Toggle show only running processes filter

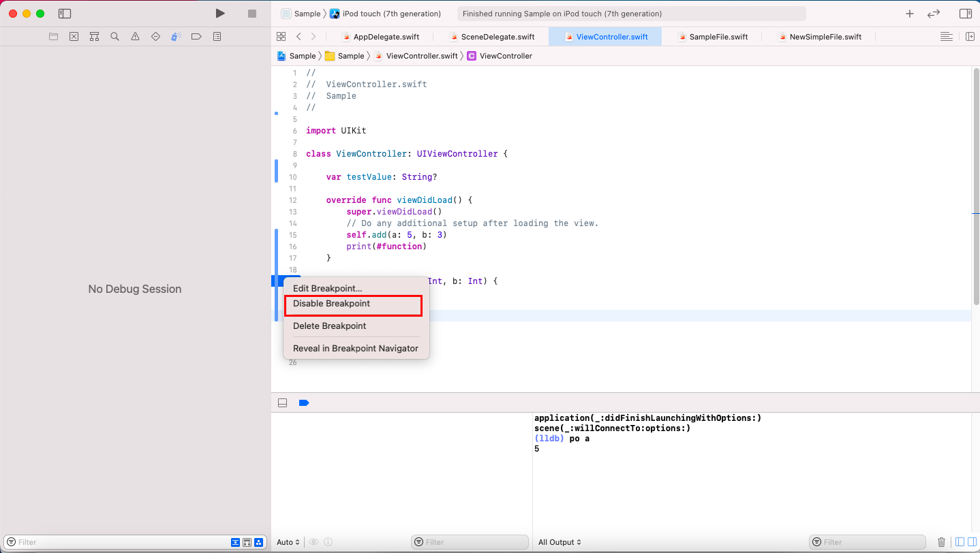(235, 542)
